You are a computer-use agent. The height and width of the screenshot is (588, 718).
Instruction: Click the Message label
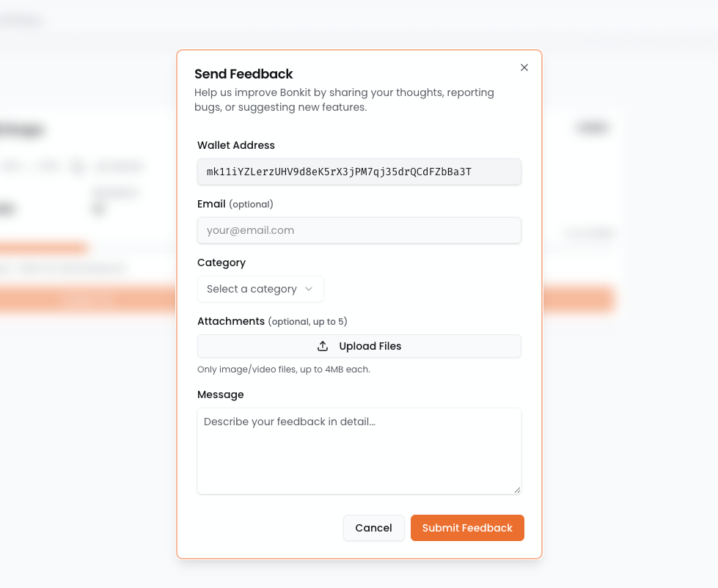(x=221, y=394)
